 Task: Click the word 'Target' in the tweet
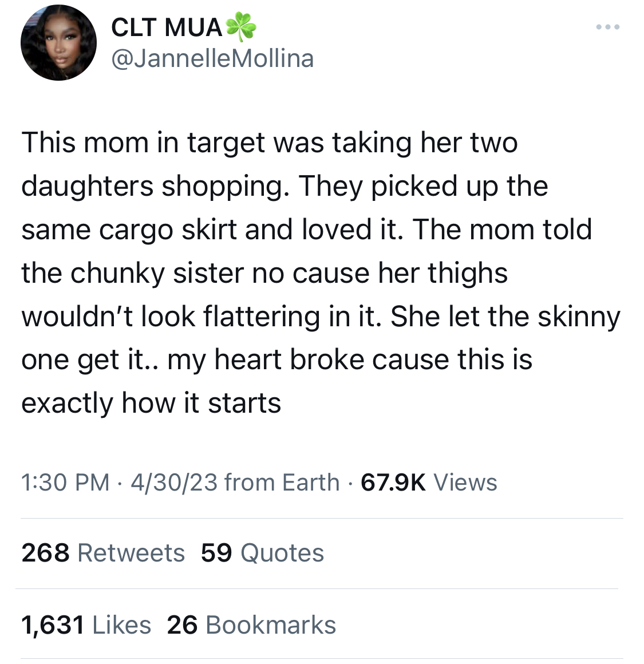[226, 144]
